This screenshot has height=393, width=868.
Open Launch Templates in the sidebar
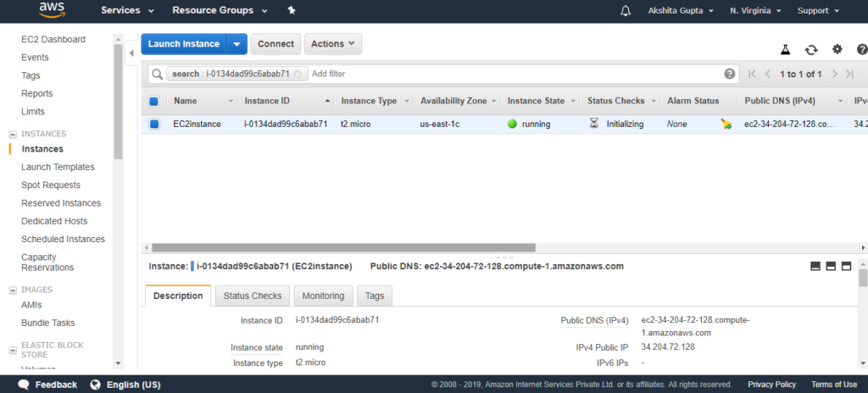click(58, 167)
